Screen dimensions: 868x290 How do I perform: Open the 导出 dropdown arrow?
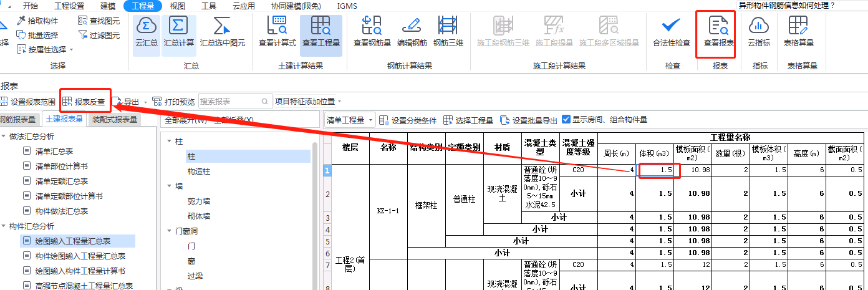145,102
